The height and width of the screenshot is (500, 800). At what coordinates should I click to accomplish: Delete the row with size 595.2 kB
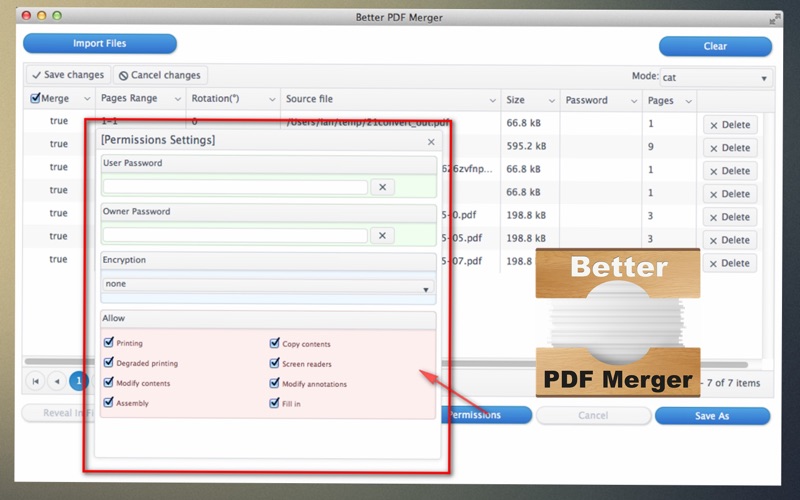pos(730,148)
